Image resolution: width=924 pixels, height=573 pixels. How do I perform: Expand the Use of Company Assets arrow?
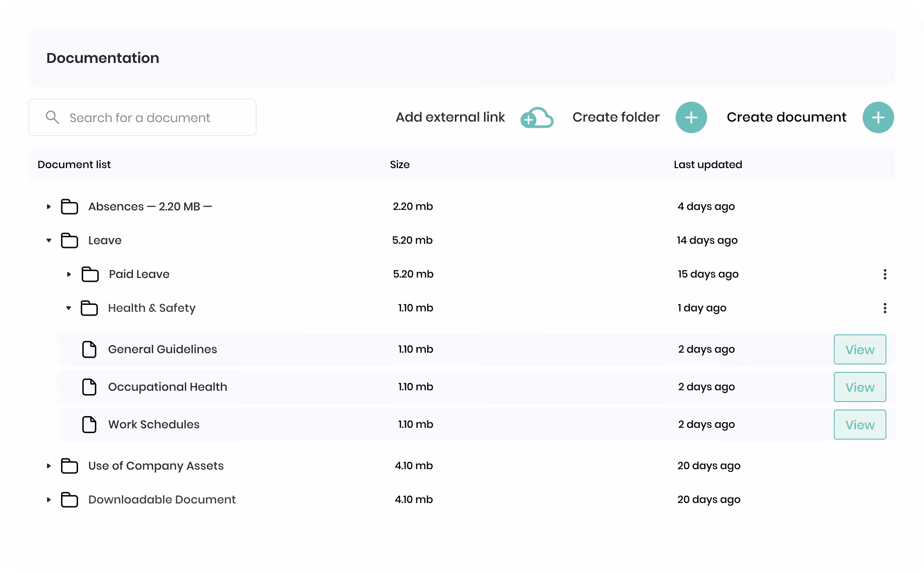tap(49, 466)
